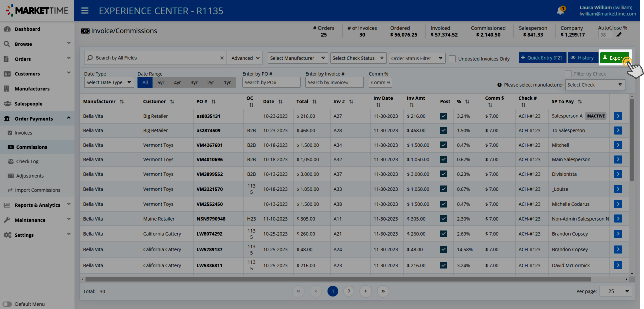Open details arrow for PO VM3899552
The height and width of the screenshot is (309, 644).
618,174
